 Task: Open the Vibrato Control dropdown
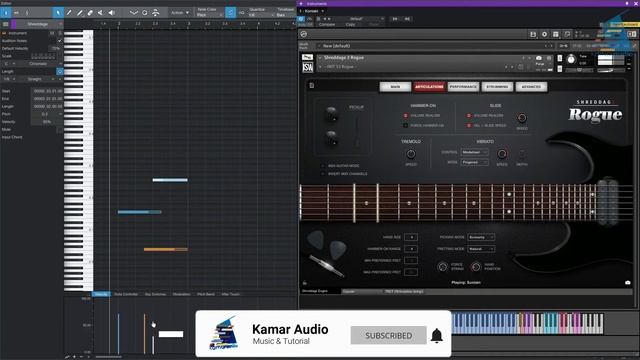(x=474, y=152)
